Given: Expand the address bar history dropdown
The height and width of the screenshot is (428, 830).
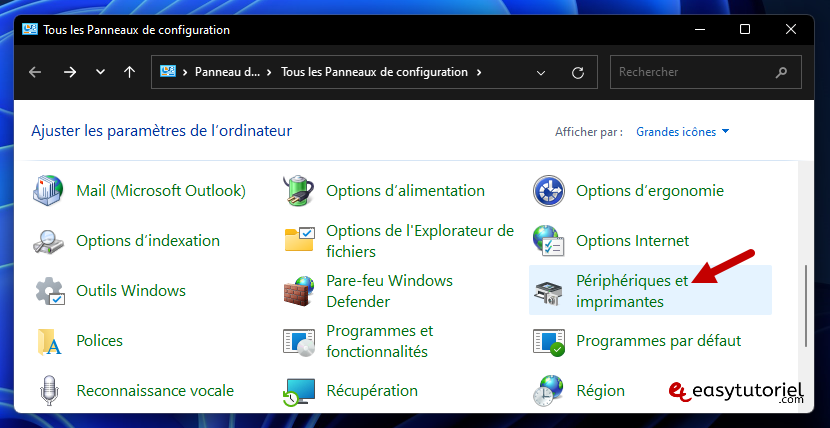Looking at the screenshot, I should click(x=541, y=73).
